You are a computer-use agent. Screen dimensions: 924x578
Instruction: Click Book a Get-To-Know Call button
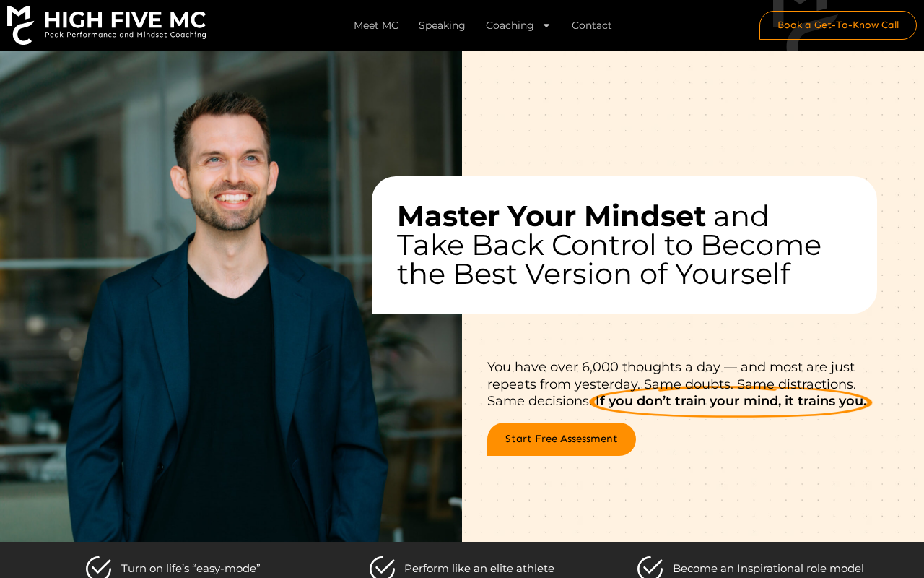point(838,25)
